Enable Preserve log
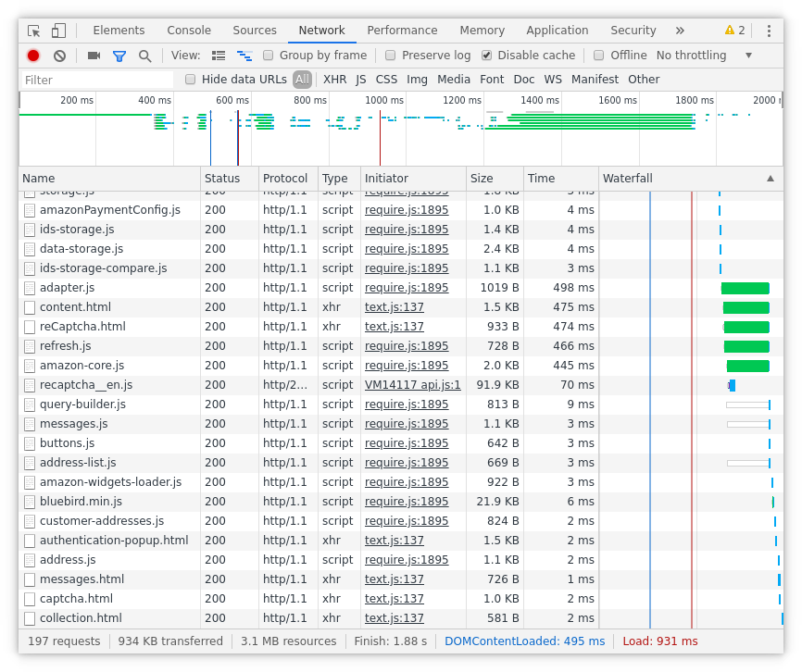 [390, 55]
